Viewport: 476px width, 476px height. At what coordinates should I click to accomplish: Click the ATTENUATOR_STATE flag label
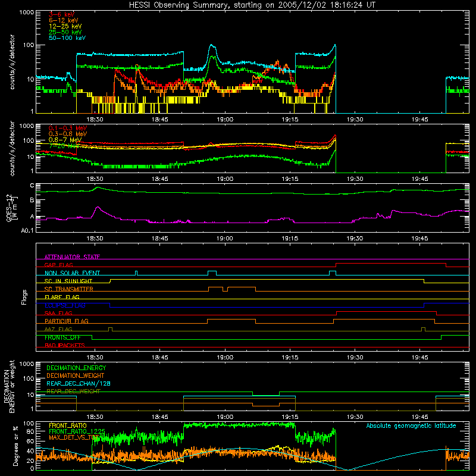coord(72,257)
